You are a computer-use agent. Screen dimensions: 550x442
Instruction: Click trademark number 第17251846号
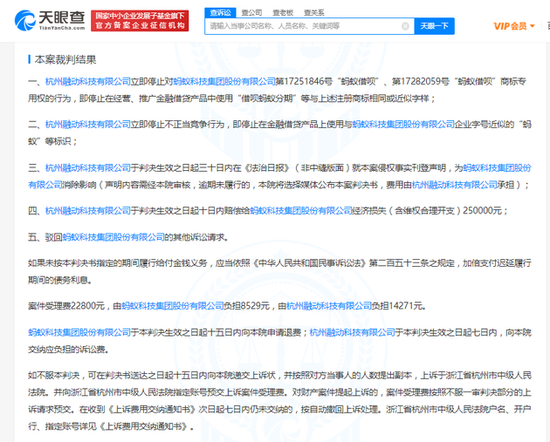(x=304, y=81)
